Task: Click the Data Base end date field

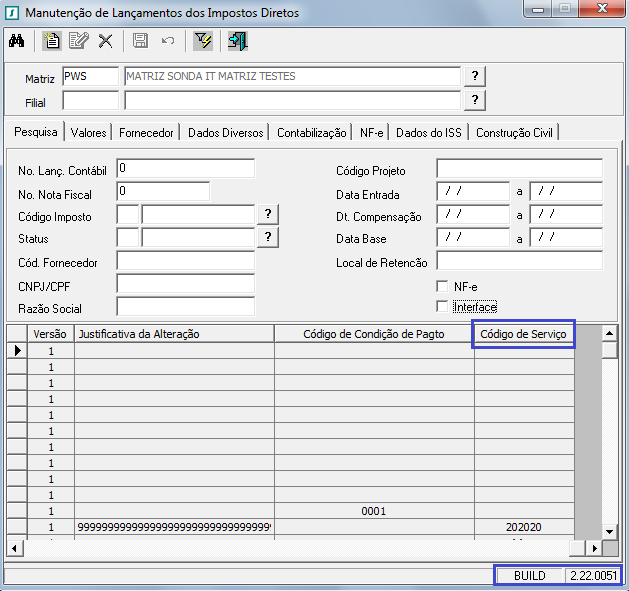Action: click(566, 238)
